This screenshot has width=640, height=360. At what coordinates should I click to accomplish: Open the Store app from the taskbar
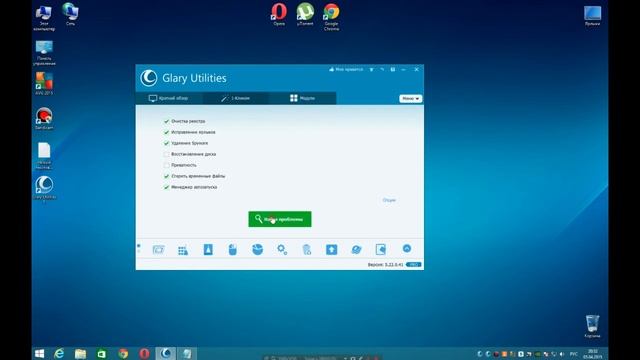[102, 353]
